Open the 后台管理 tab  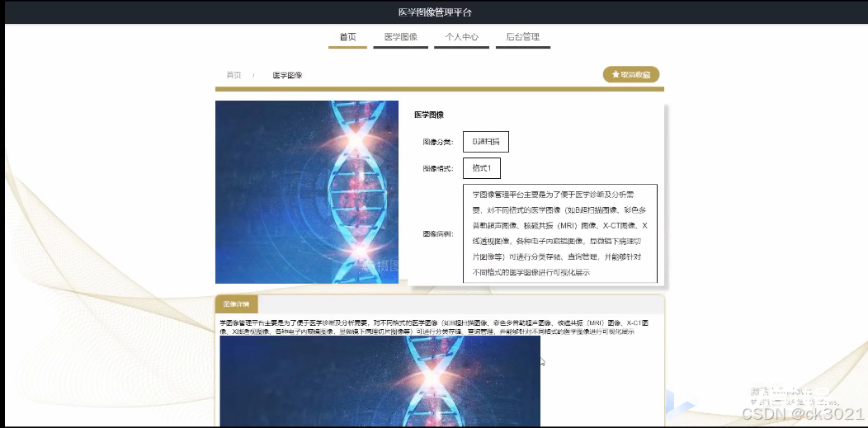coord(523,37)
